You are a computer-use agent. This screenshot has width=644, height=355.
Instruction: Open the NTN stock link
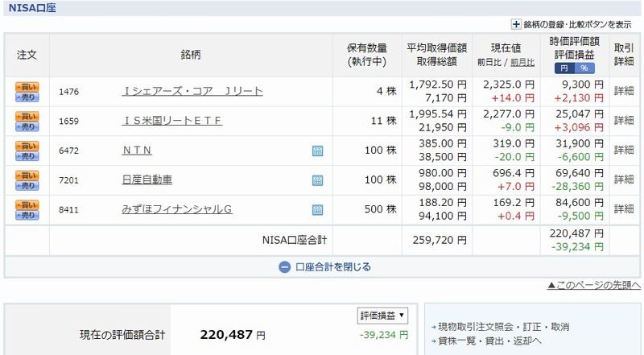pyautogui.click(x=137, y=151)
